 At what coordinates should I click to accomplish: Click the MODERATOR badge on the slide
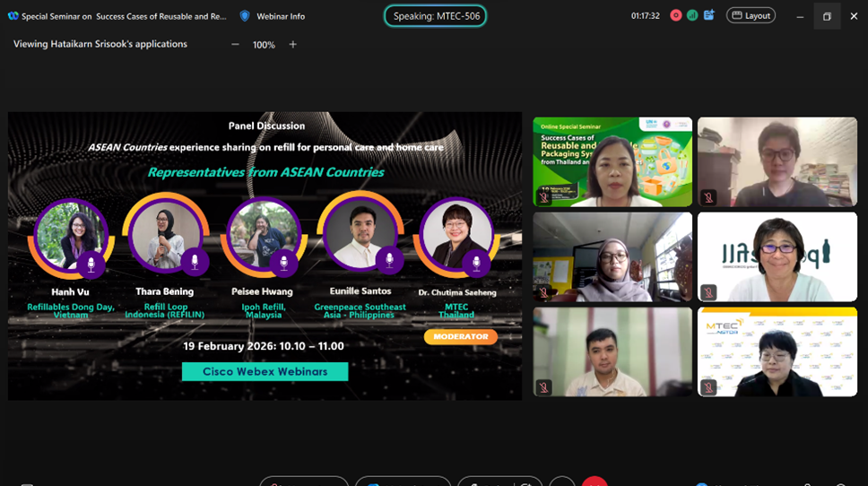[460, 337]
